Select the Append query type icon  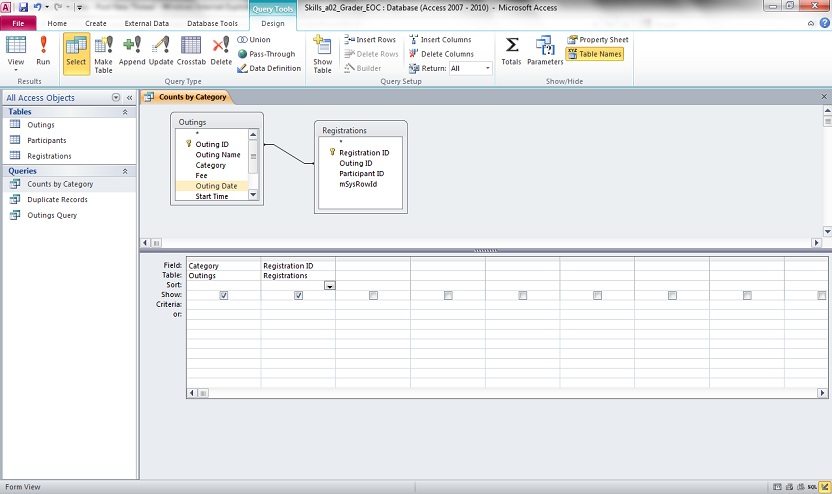(x=132, y=50)
